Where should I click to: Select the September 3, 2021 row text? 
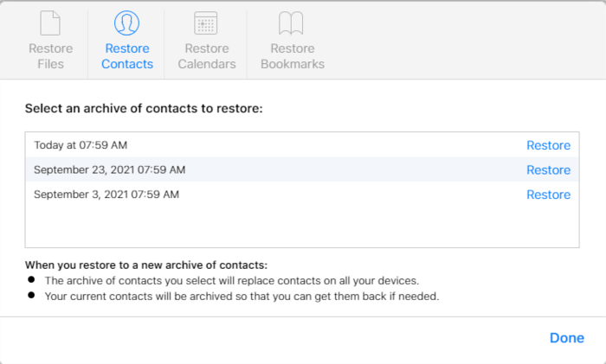click(106, 195)
